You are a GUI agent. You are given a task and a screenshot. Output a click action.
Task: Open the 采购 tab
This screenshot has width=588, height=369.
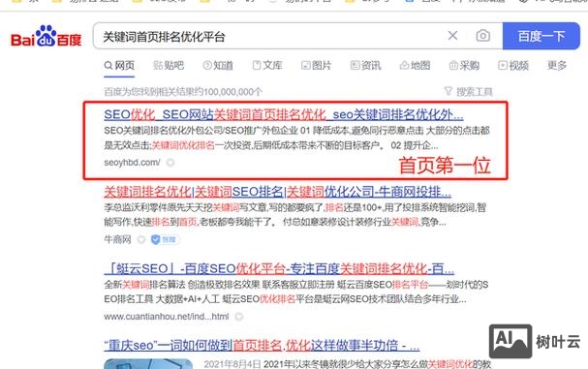pyautogui.click(x=464, y=66)
